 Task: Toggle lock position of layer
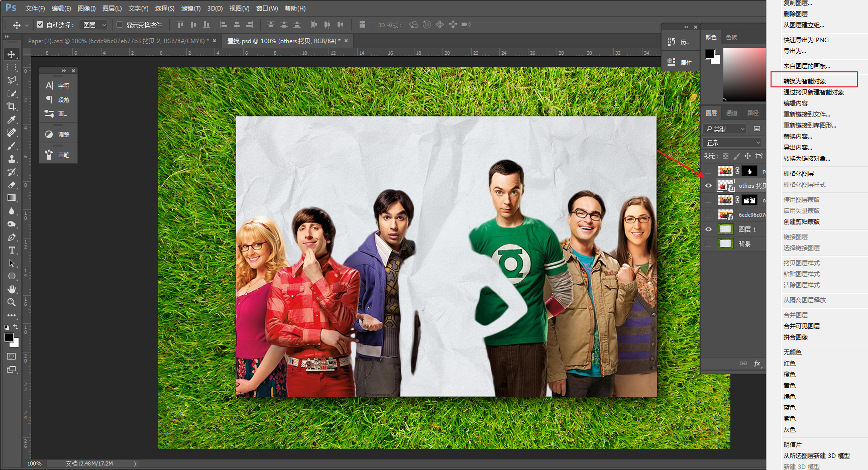pos(747,156)
